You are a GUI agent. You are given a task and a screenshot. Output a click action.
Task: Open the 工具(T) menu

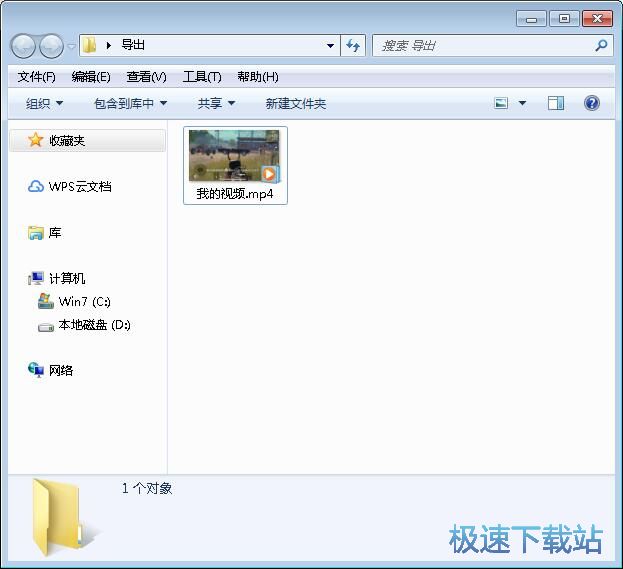click(x=202, y=77)
